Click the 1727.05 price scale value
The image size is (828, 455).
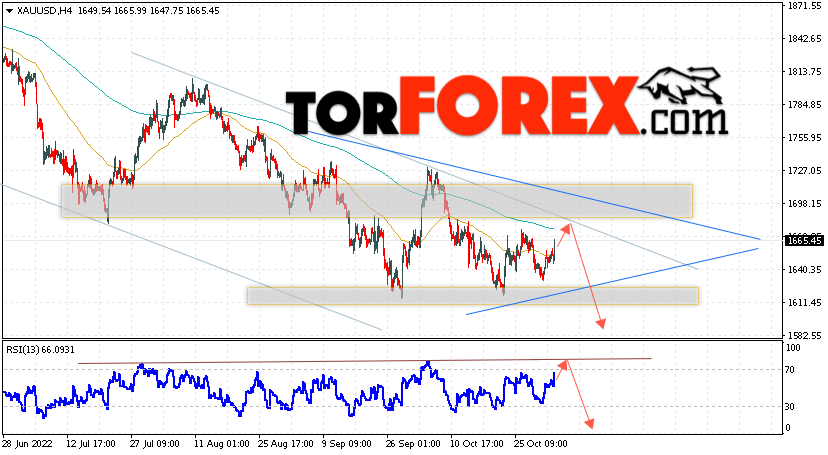(x=804, y=170)
